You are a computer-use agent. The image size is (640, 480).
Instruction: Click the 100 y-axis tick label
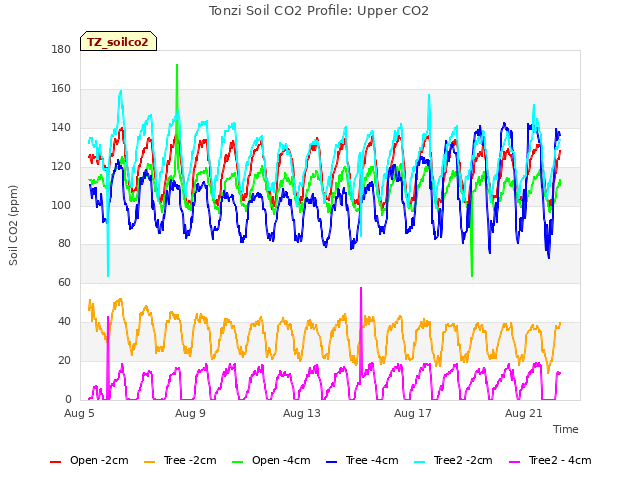tap(61, 205)
